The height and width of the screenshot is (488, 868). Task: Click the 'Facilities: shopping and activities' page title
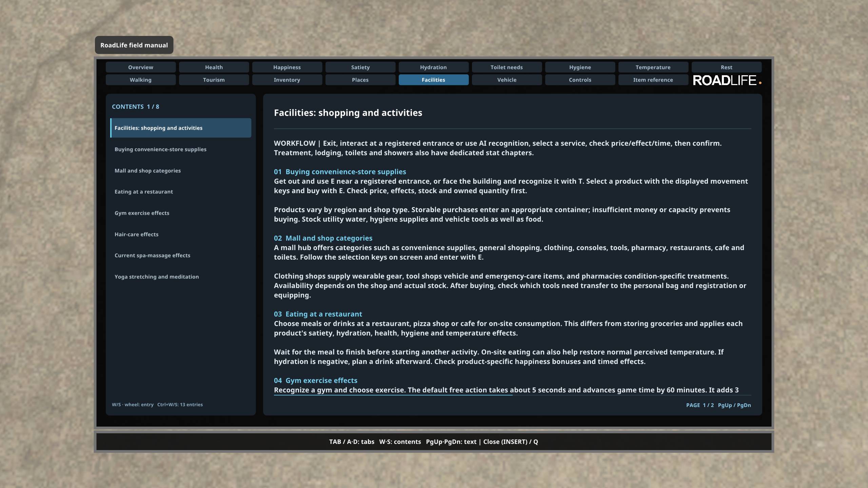[x=348, y=113]
